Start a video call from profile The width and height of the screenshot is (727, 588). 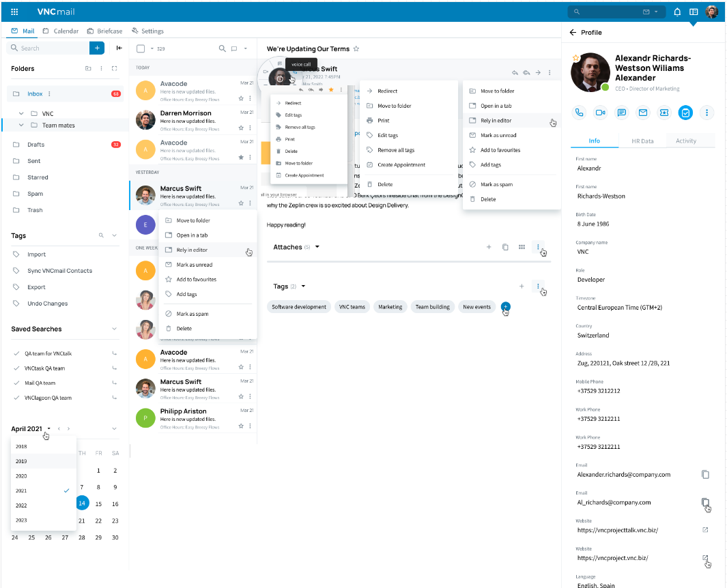click(601, 113)
